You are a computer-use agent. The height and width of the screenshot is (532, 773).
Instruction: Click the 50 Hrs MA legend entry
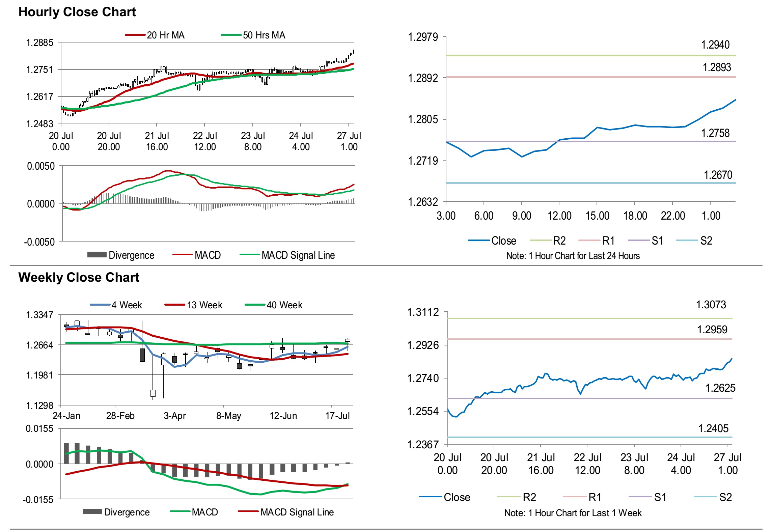tap(264, 35)
